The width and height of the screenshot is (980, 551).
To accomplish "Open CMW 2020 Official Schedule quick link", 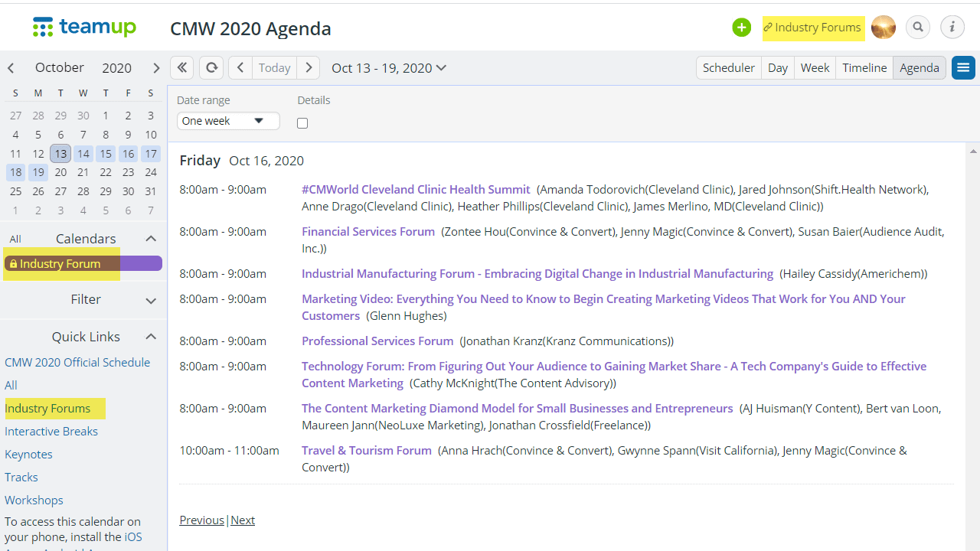I will (x=77, y=362).
